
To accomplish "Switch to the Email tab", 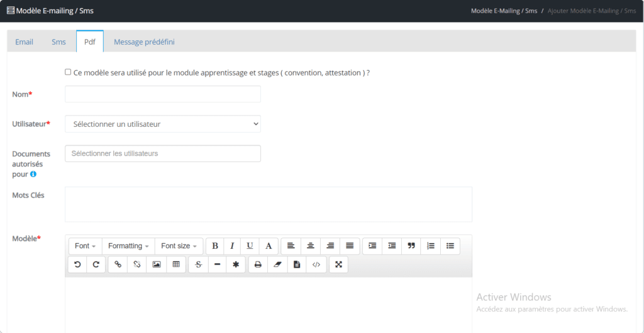I will coord(25,42).
